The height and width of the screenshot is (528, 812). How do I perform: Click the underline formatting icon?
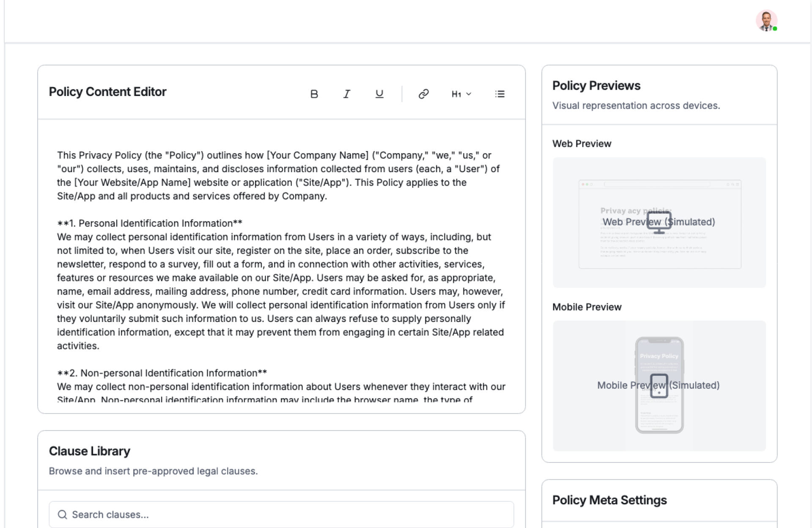(x=379, y=94)
